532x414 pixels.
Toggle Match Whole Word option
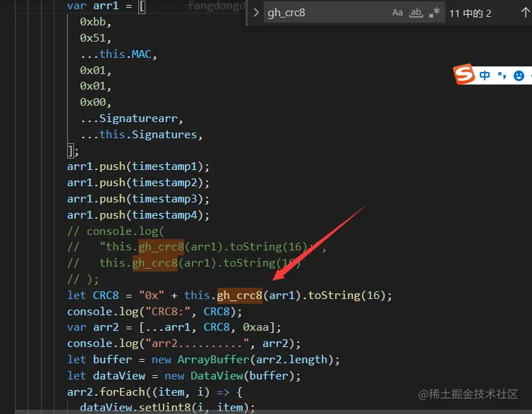pos(416,13)
